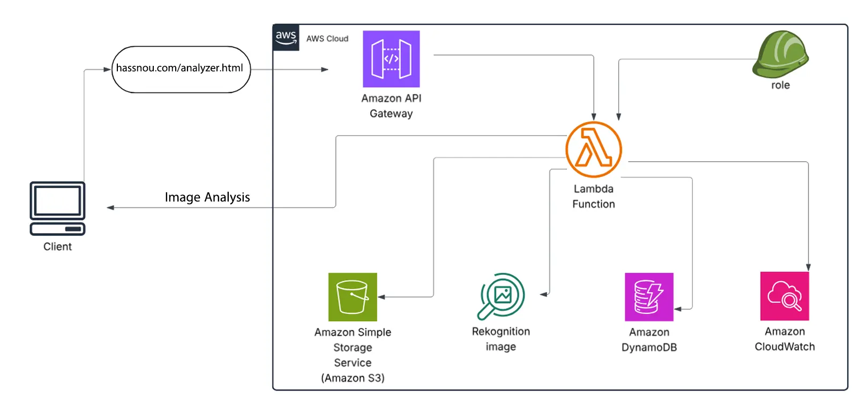Click the 'Image Analysis' arrow label
Viewport: 868px width, 412px height.
pyautogui.click(x=207, y=197)
